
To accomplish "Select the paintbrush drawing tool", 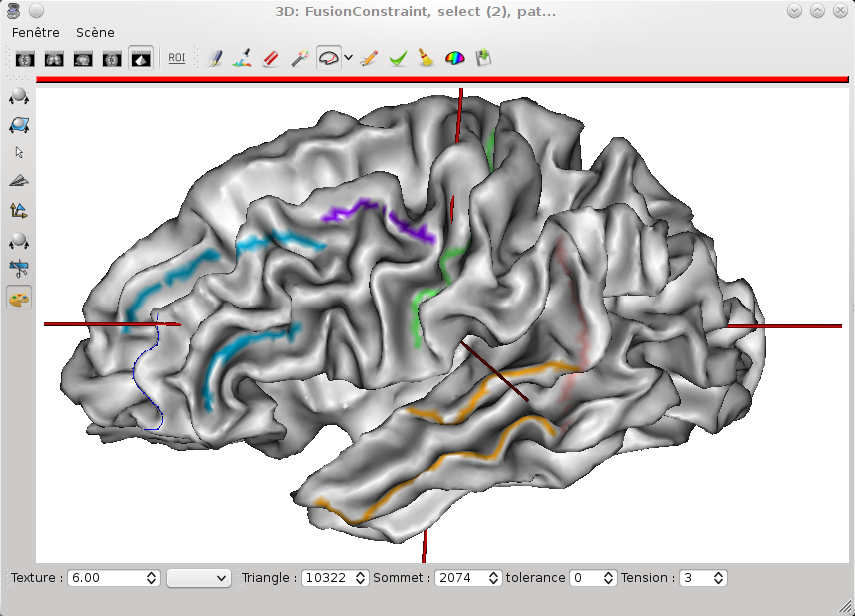I will pos(214,59).
